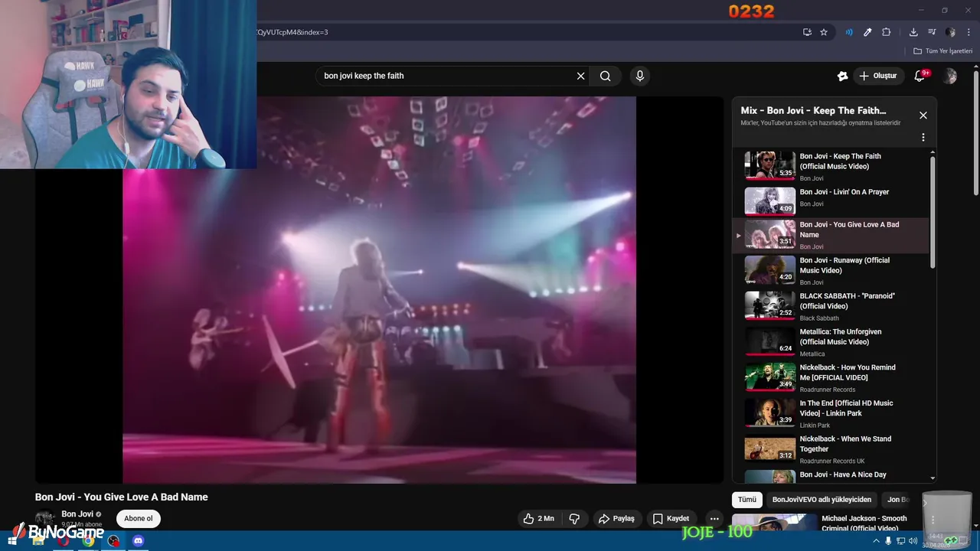This screenshot has height=551, width=980.
Task: Click the volume icon in system tray
Action: [x=913, y=541]
